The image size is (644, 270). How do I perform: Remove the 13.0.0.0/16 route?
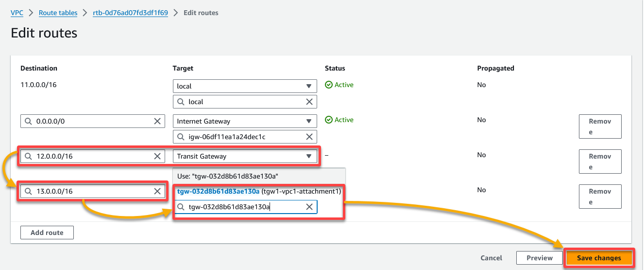[x=600, y=197]
